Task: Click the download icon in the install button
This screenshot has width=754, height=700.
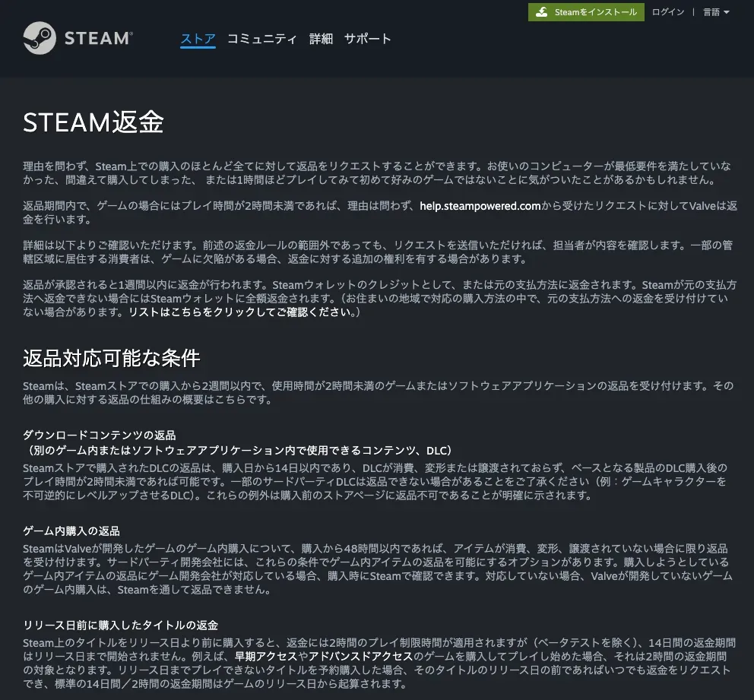Action: 542,12
